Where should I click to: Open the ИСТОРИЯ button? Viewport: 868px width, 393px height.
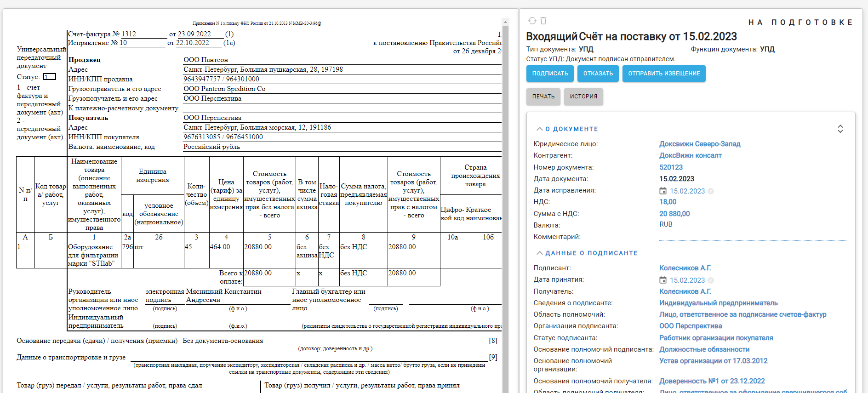[583, 97]
